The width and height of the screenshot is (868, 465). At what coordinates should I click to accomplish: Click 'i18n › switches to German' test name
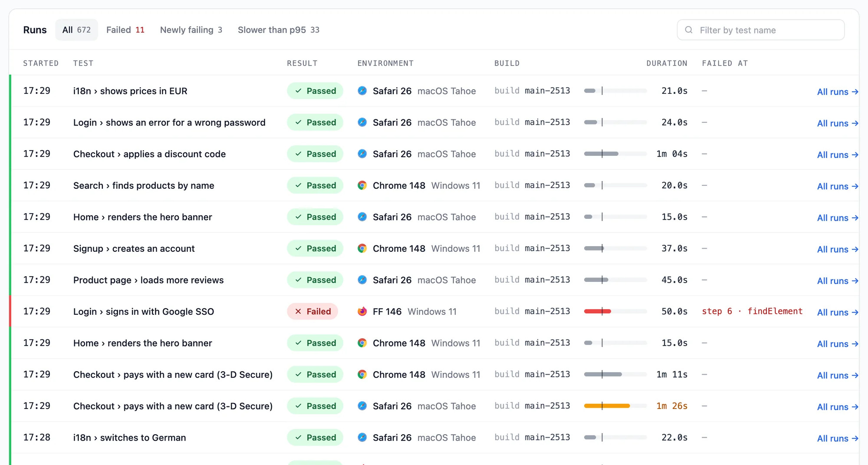129,438
